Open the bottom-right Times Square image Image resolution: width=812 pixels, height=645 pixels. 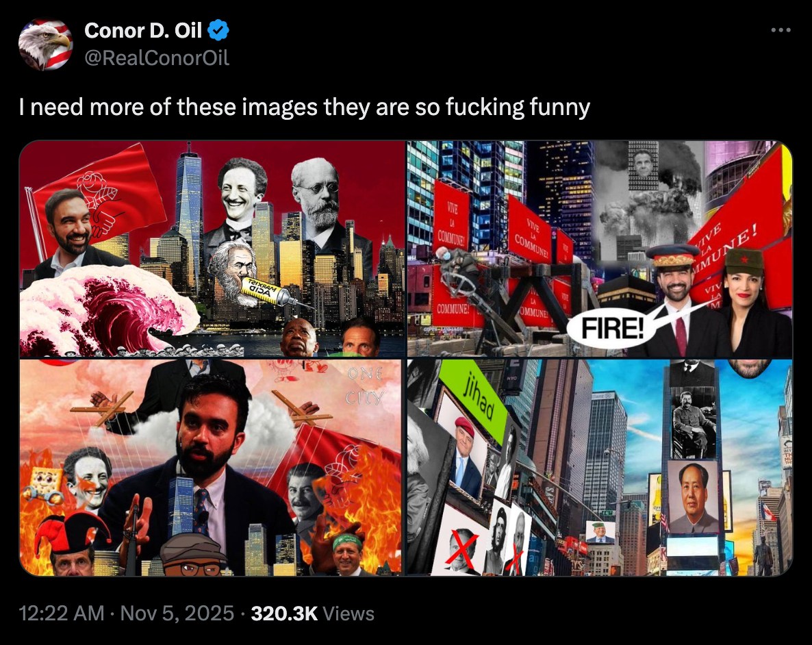[600, 467]
